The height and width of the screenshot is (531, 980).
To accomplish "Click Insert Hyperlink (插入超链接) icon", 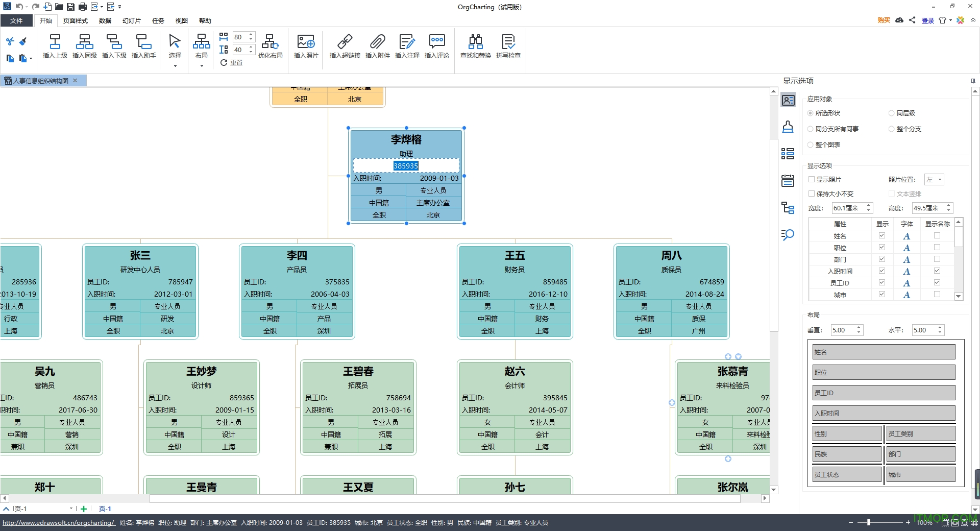I will [x=345, y=42].
